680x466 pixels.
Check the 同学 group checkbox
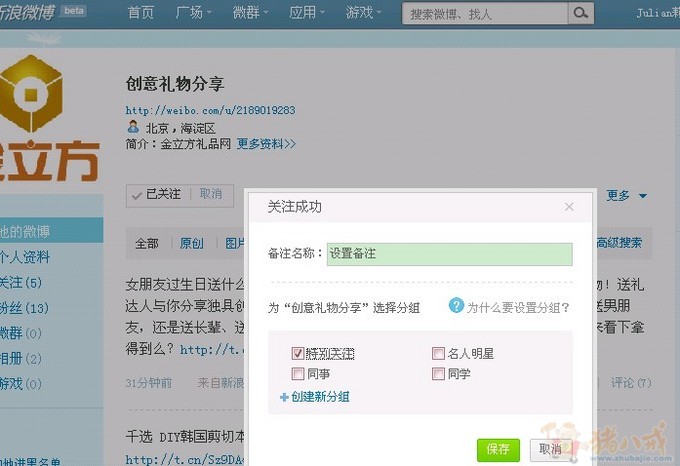pos(438,373)
